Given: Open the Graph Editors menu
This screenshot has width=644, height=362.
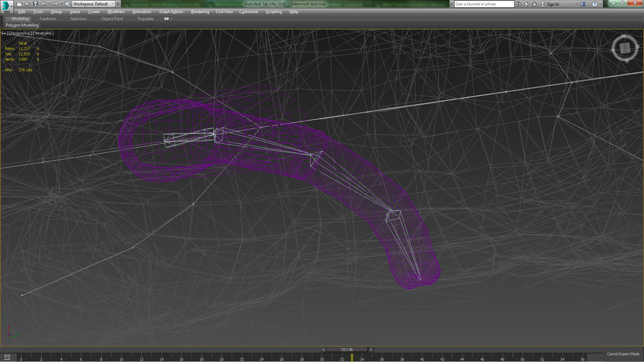Looking at the screenshot, I should point(171,12).
